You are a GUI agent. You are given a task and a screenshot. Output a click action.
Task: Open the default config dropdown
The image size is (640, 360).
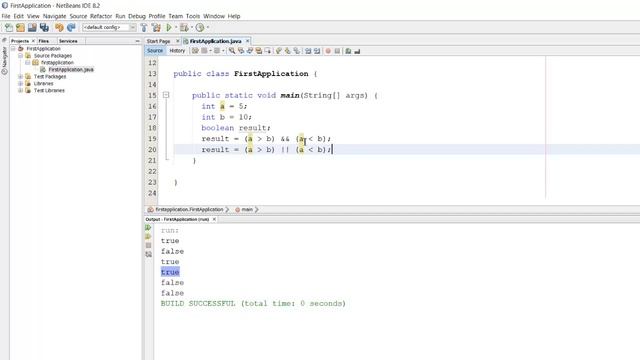point(133,27)
